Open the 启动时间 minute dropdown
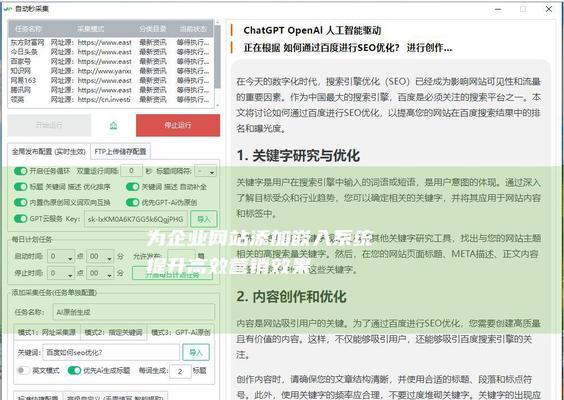Screen dimensions: 564x400 coord(100,256)
